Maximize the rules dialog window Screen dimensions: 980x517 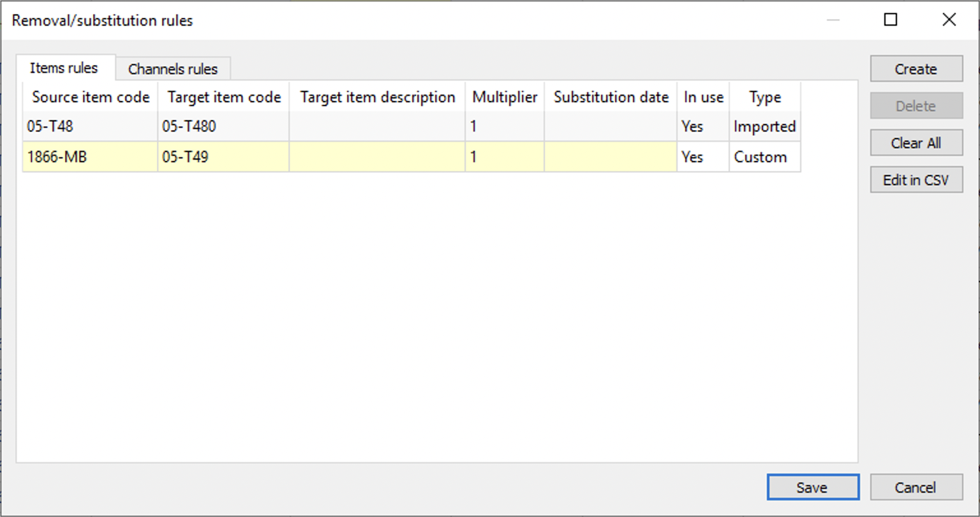[x=891, y=20]
